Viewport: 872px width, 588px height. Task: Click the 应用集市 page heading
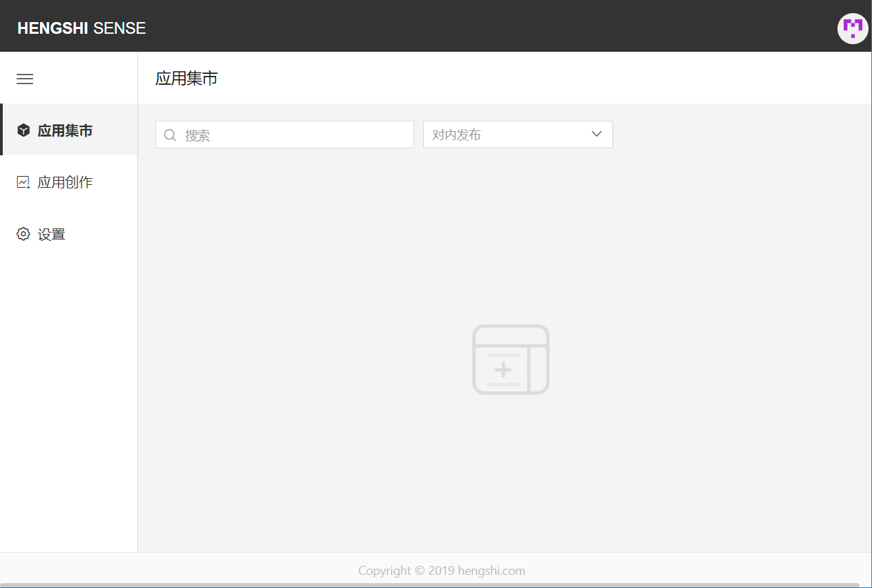[x=186, y=78]
